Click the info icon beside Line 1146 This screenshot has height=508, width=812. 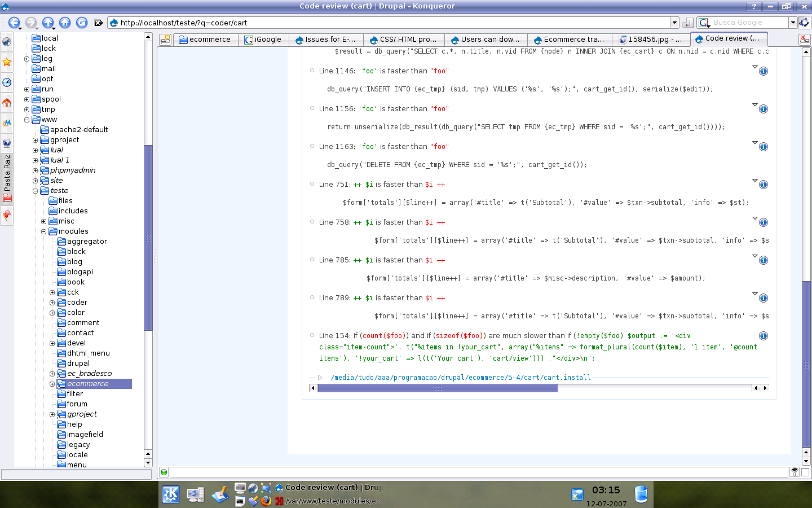click(763, 71)
